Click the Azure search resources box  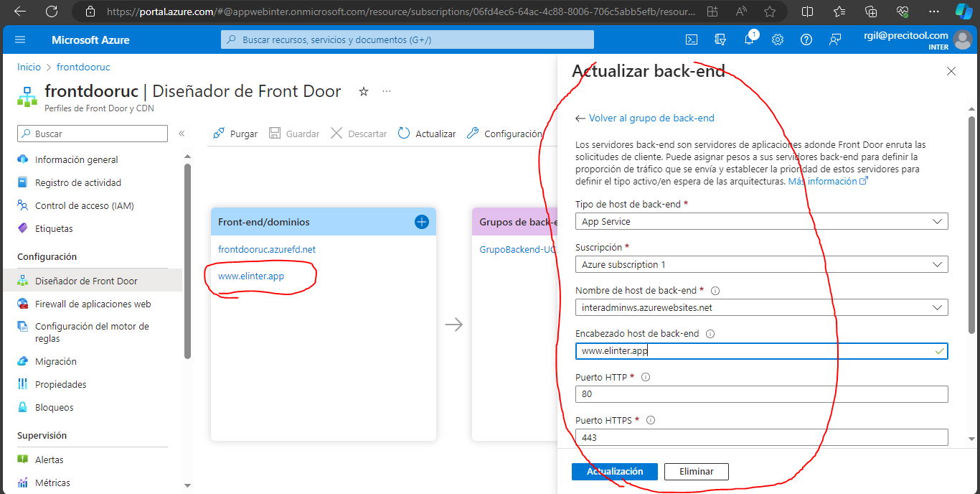(407, 40)
